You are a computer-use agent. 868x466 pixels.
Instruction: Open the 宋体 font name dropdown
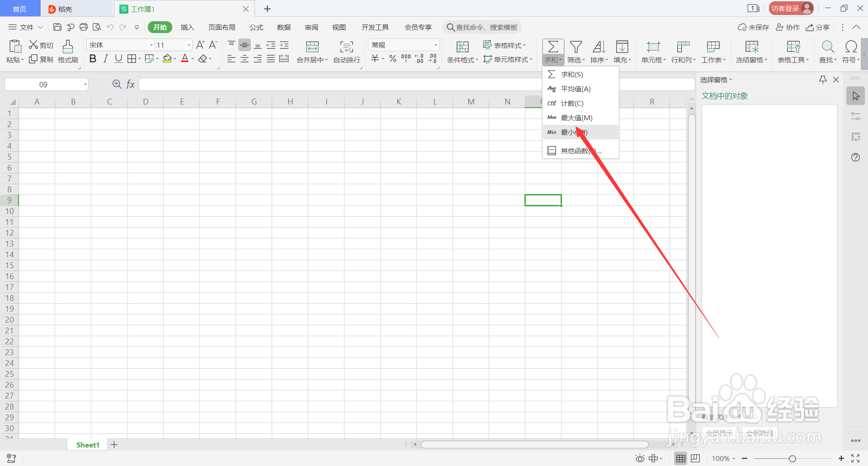coord(151,44)
